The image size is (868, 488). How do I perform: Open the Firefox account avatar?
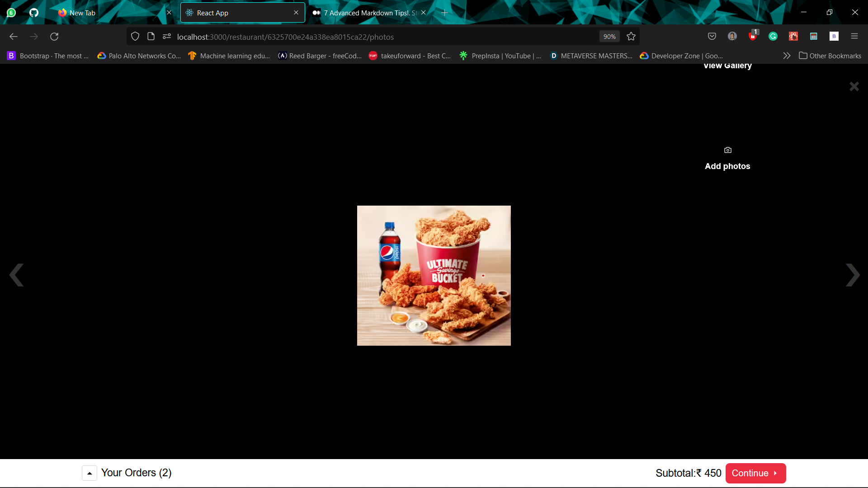coord(732,37)
